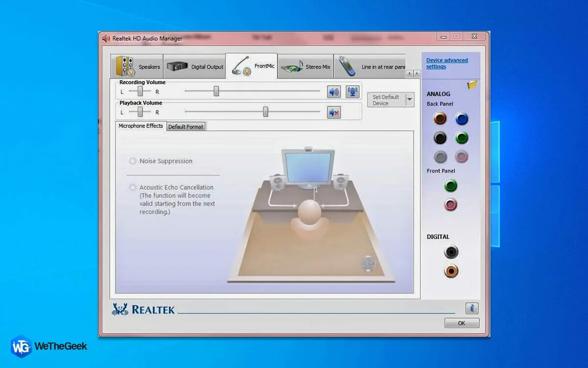Select the green back panel jack
Viewport: 588px width, 368px height.
point(462,138)
